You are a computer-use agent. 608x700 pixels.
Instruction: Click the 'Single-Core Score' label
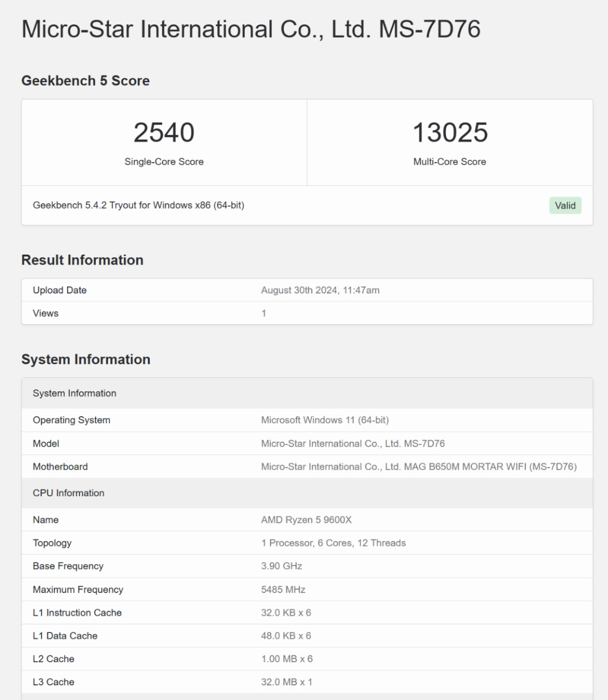coord(164,162)
